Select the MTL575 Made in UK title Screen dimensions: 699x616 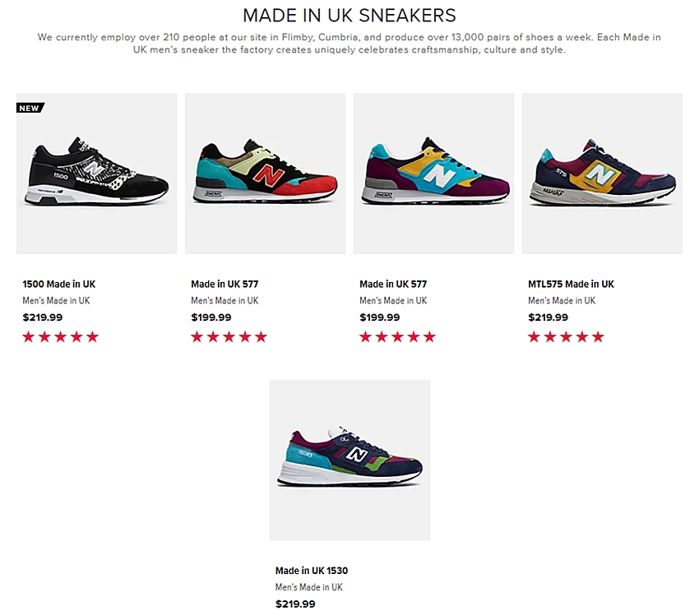click(571, 284)
